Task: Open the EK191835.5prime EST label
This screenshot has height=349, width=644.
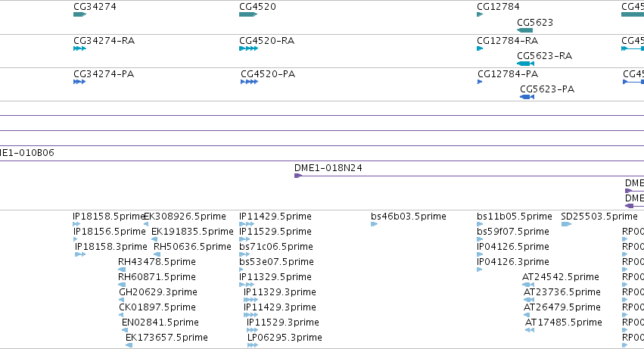Action: [x=192, y=232]
